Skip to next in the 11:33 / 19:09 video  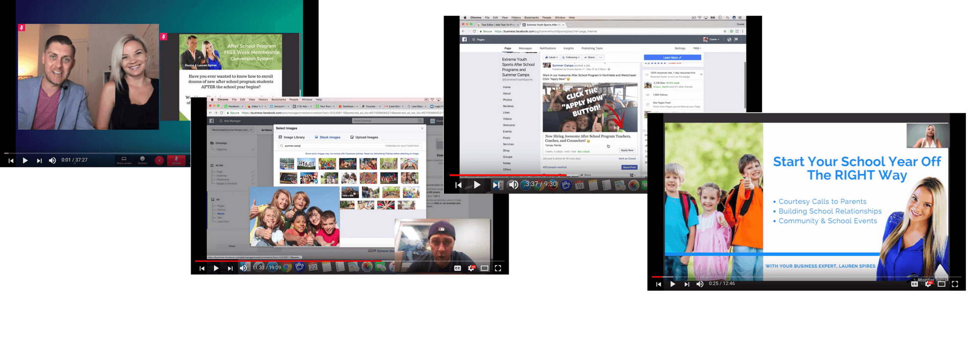(x=230, y=268)
